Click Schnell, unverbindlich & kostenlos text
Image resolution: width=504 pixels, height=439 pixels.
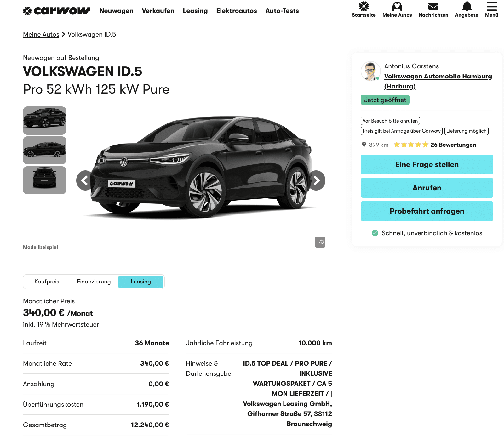pos(432,233)
